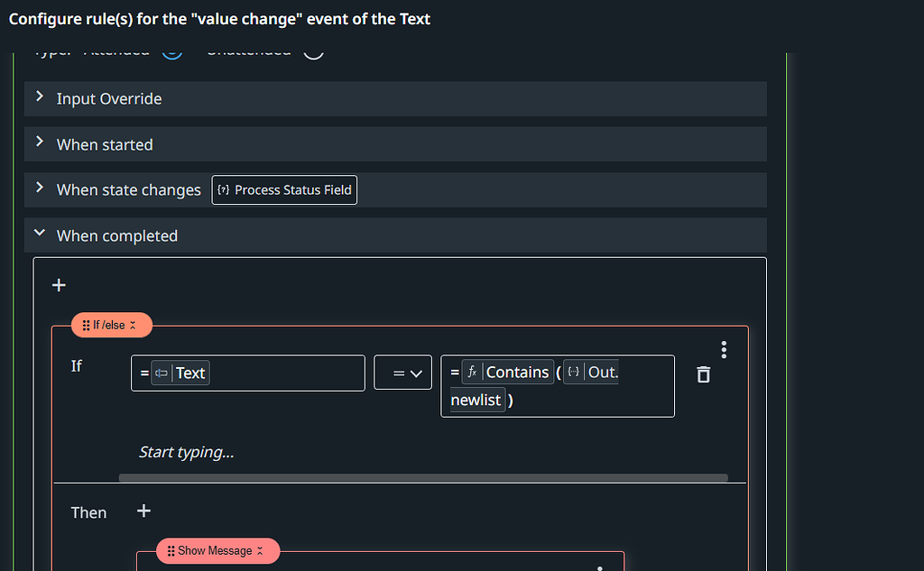Click the plus icon next to Then
924x571 pixels.
click(143, 511)
